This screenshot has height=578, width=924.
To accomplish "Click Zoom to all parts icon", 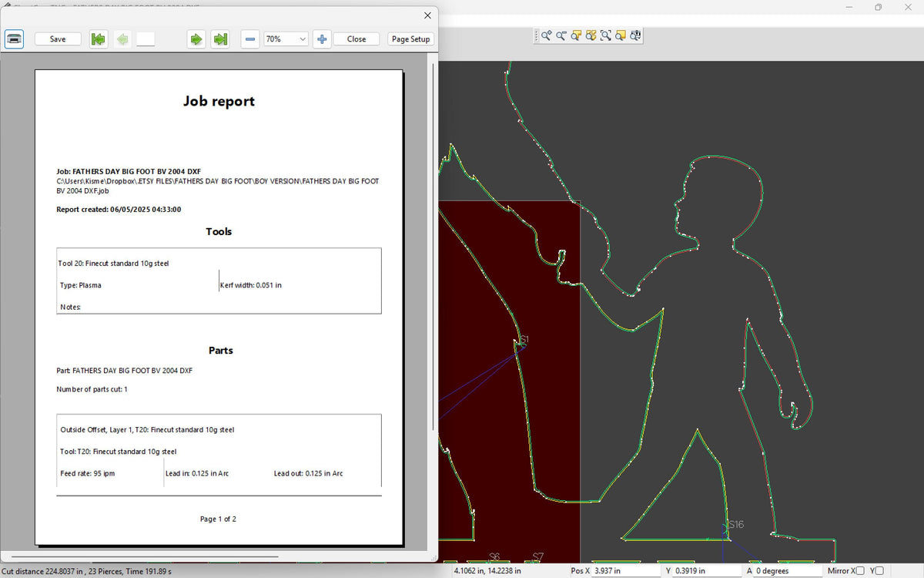I will coord(591,35).
